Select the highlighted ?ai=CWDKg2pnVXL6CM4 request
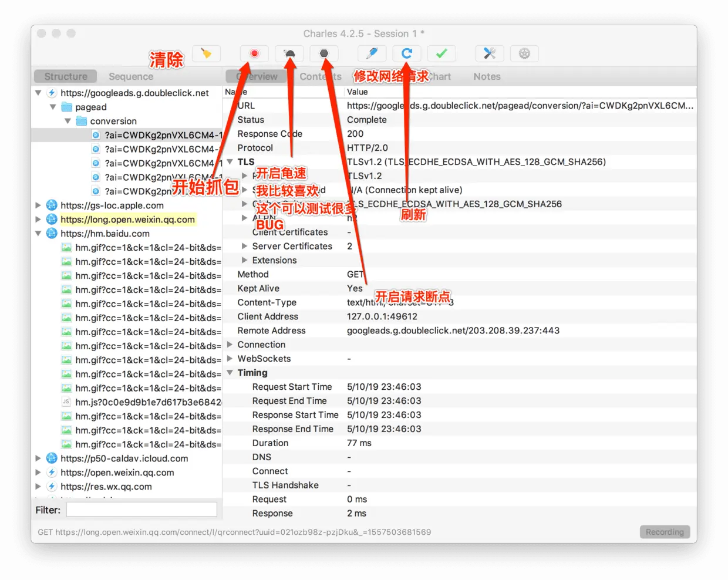The width and height of the screenshot is (728, 580). pos(127,135)
